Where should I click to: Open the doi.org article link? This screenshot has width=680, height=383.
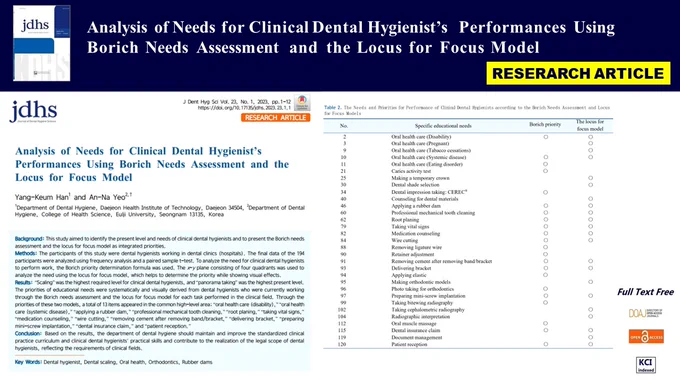[244, 108]
